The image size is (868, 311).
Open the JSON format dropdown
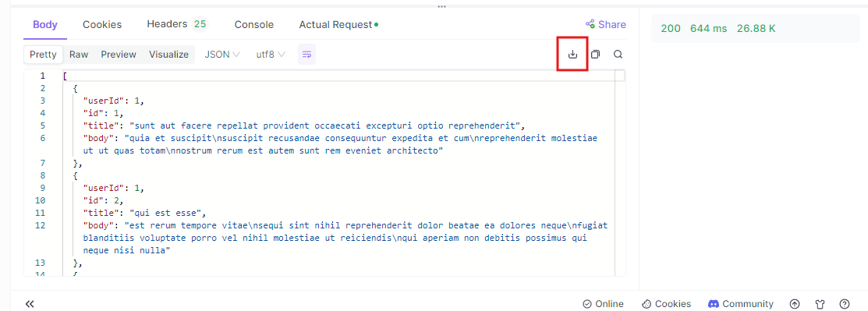tap(222, 55)
